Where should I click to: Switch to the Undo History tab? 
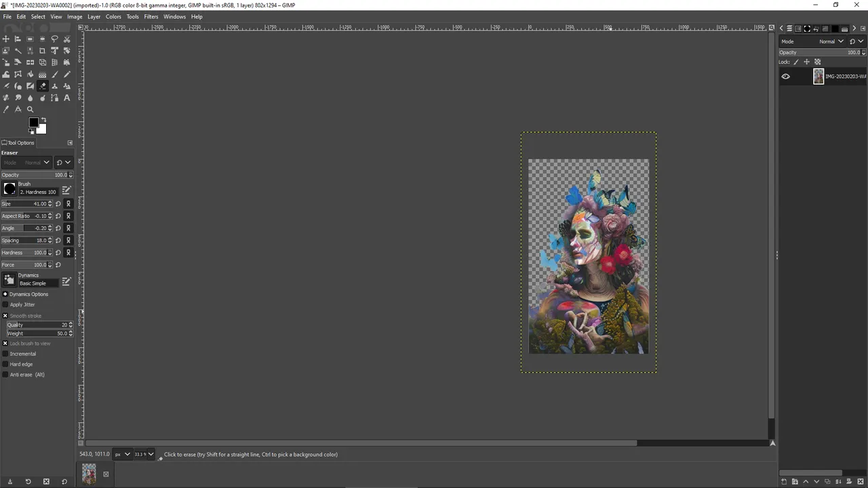point(816,28)
